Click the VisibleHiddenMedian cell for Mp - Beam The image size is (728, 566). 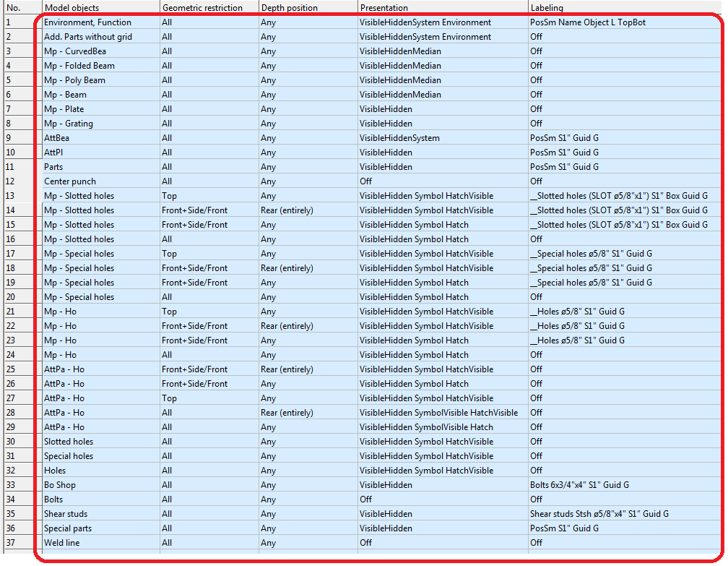point(443,94)
